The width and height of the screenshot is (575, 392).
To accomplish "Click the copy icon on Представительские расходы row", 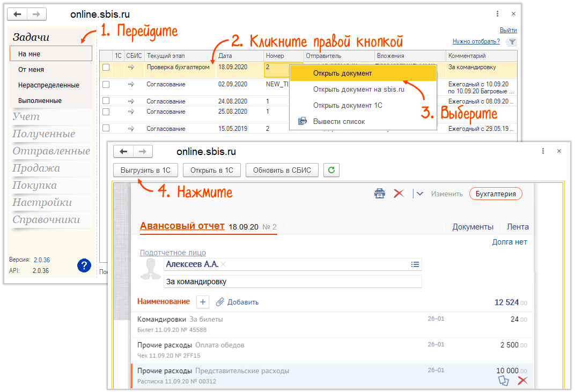I will pyautogui.click(x=503, y=380).
